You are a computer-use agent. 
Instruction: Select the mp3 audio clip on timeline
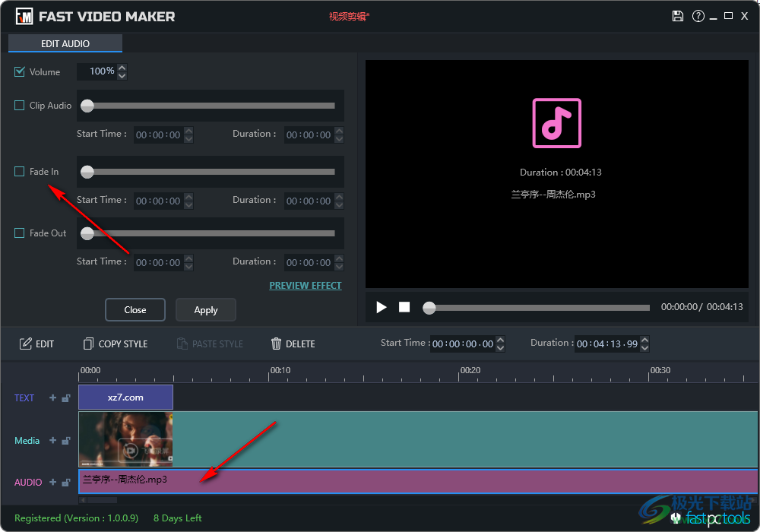pyautogui.click(x=418, y=481)
